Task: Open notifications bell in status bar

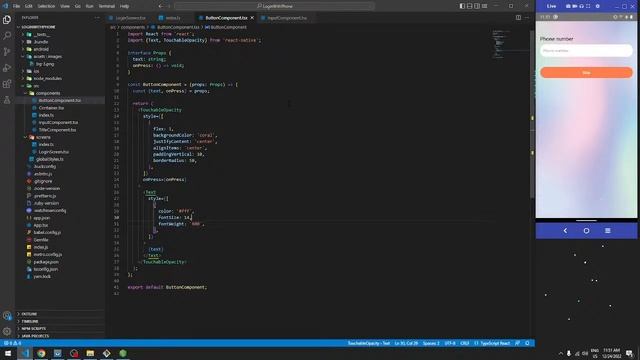Action: [x=527, y=343]
